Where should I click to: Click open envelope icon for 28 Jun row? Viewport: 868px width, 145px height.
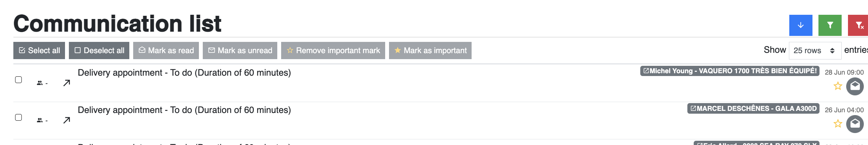tap(855, 86)
